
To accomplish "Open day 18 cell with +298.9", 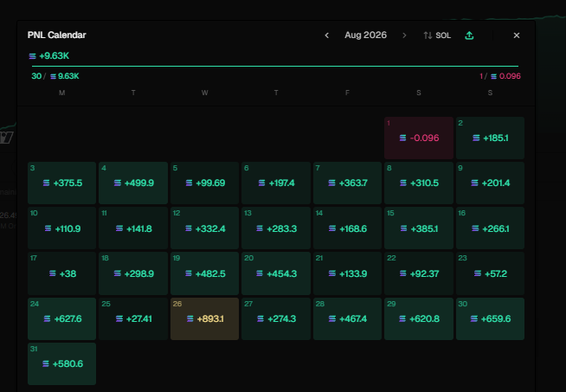I will click(133, 273).
